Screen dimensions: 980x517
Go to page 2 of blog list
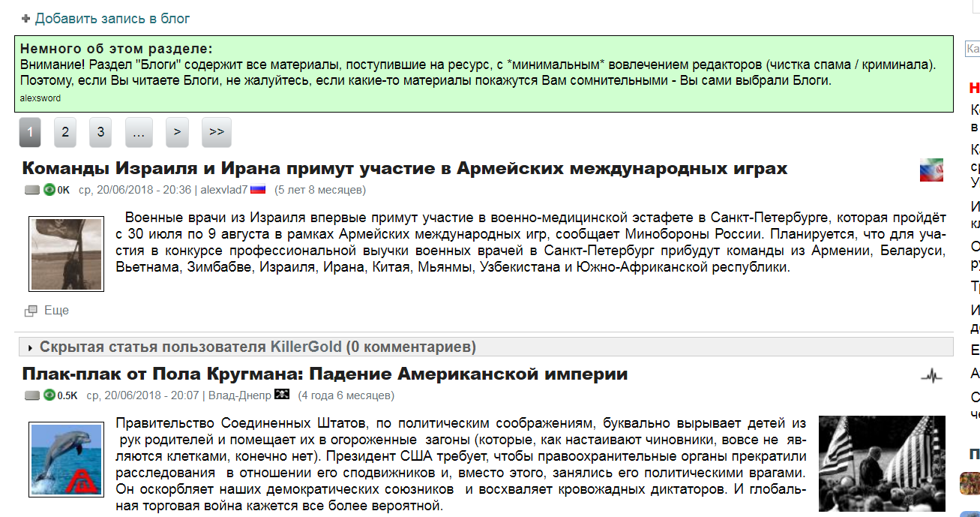(65, 132)
